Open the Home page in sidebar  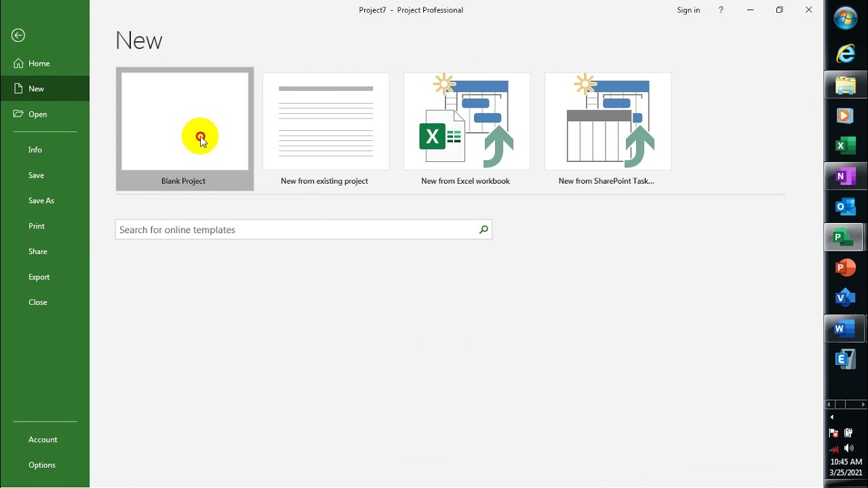click(45, 63)
